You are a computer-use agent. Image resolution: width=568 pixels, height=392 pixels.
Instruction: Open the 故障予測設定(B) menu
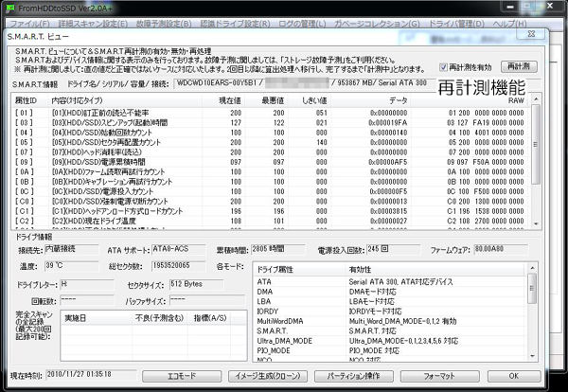164,24
